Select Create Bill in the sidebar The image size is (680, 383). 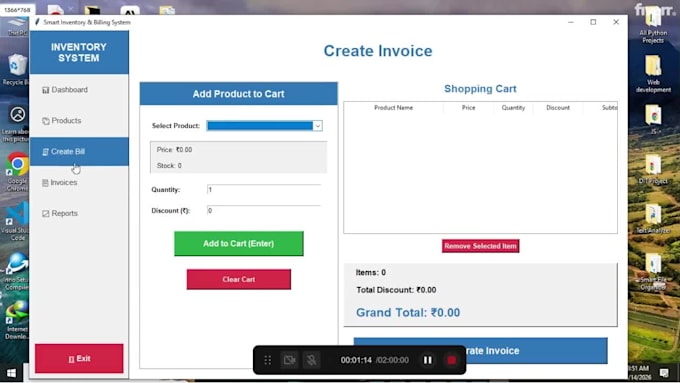(79, 151)
